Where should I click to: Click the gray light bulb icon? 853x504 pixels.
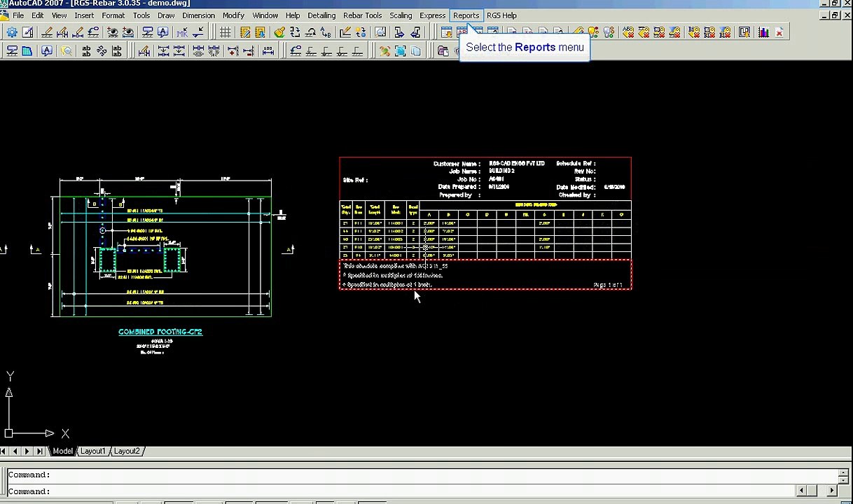click(608, 32)
